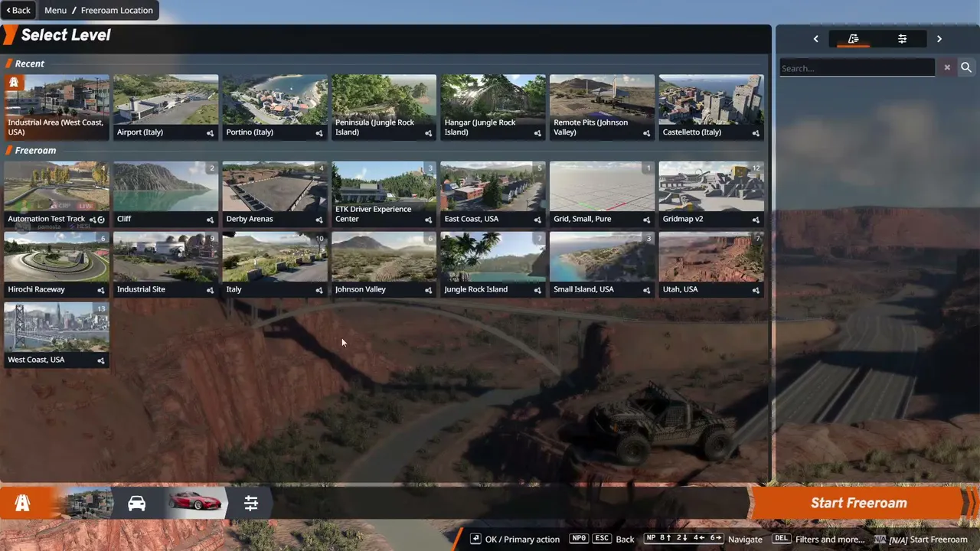Clear the search field with the X

tap(947, 68)
